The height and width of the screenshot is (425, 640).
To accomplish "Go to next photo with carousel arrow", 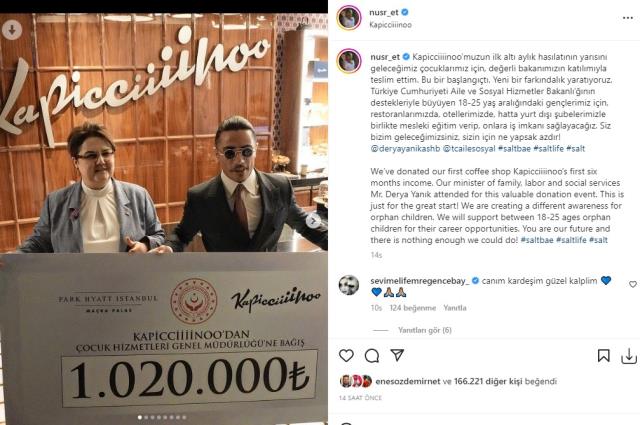I will point(313,221).
